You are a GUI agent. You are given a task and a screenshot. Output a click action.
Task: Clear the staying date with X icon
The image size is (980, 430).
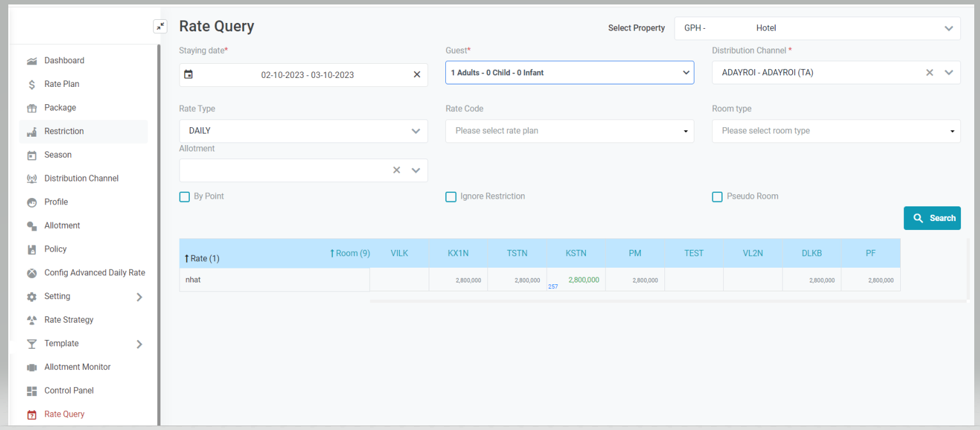pyautogui.click(x=417, y=75)
